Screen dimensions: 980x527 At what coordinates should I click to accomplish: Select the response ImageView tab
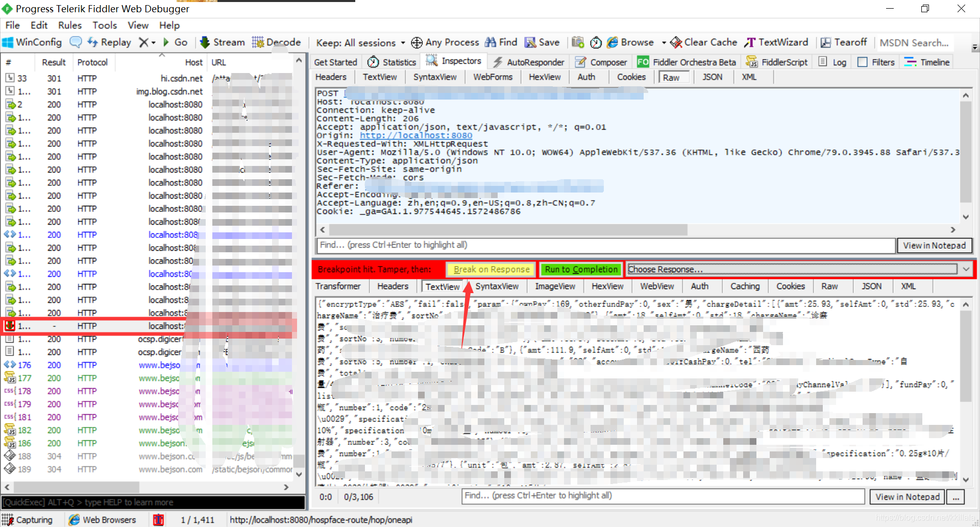click(555, 286)
